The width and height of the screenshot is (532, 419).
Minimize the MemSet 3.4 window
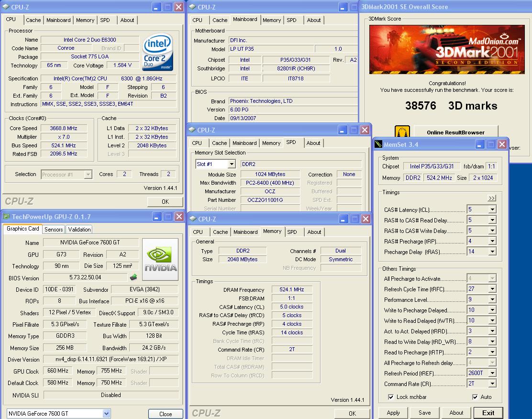click(x=479, y=144)
